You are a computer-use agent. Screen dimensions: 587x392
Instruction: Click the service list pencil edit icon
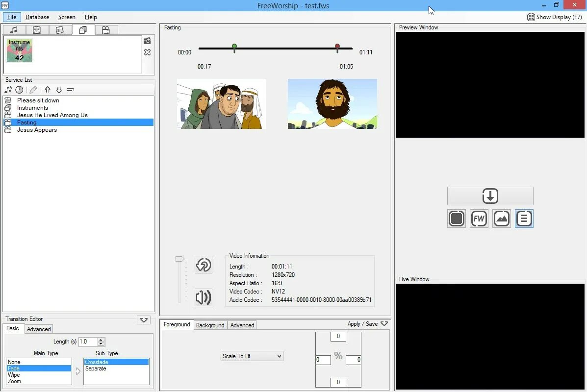coord(33,90)
